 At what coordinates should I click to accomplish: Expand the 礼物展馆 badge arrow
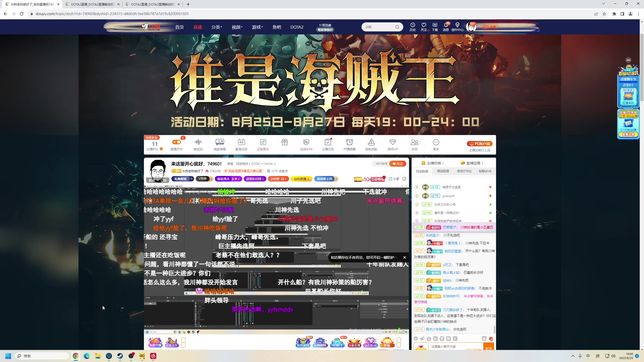192,179
